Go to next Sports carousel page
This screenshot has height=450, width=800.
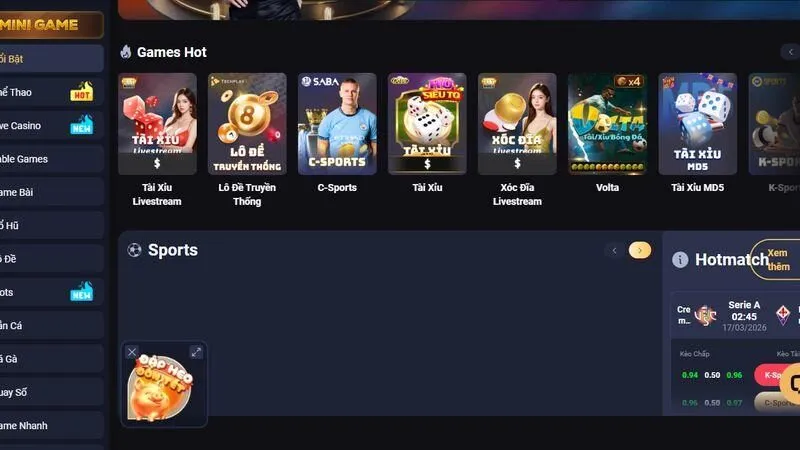(640, 251)
